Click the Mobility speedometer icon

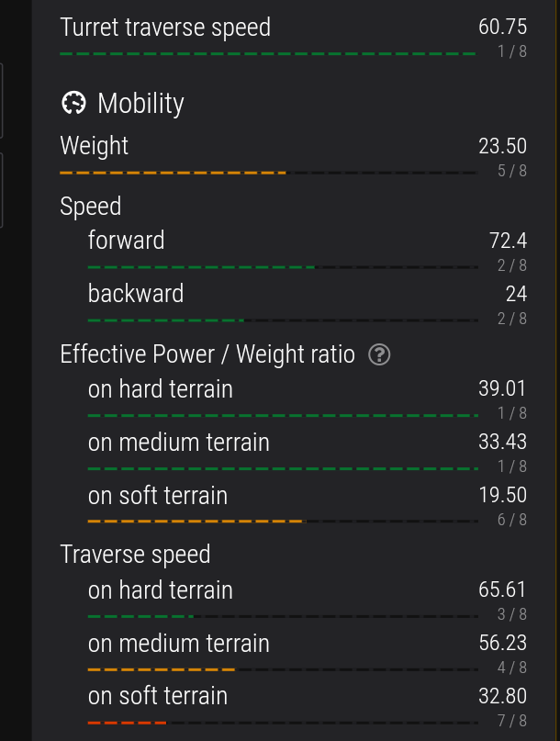pyautogui.click(x=73, y=103)
